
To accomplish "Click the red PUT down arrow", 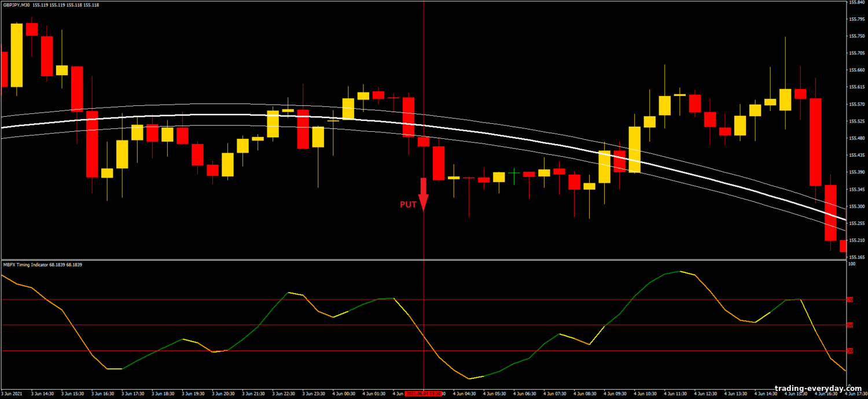I will [423, 194].
